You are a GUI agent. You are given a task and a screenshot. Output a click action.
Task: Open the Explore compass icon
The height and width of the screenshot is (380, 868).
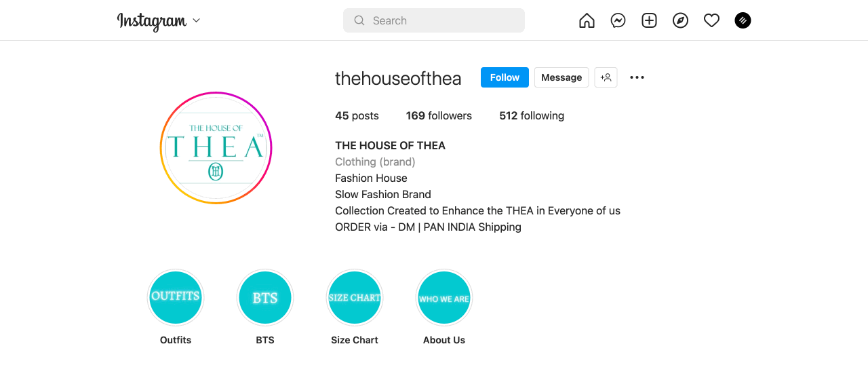(680, 21)
